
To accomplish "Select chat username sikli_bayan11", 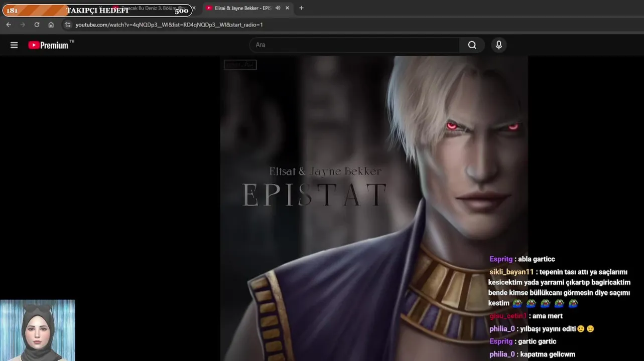I will [x=511, y=272].
